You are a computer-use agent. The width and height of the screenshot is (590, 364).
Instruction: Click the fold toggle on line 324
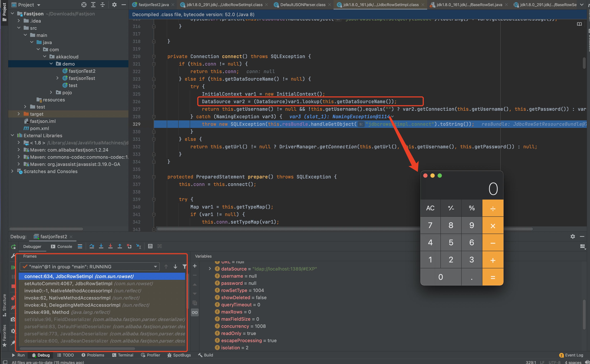154,87
